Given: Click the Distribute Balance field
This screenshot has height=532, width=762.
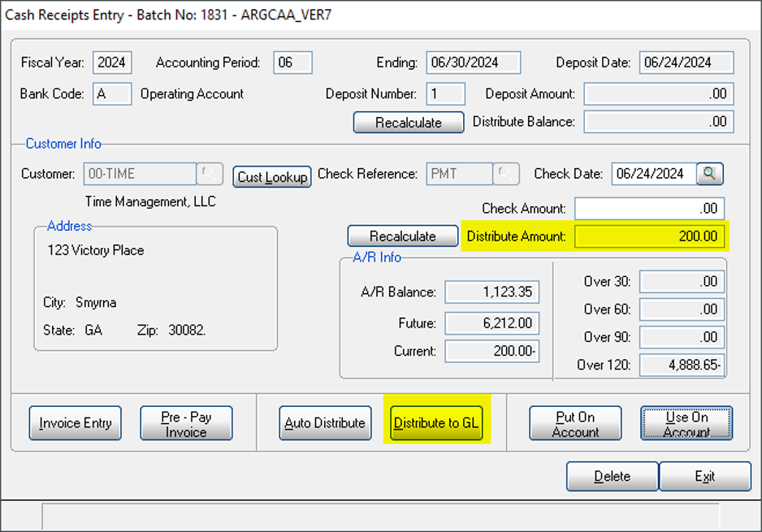Looking at the screenshot, I should (659, 122).
